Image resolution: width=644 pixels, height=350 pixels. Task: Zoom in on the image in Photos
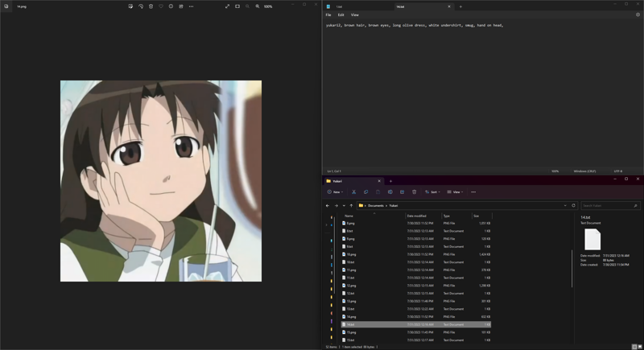(258, 6)
